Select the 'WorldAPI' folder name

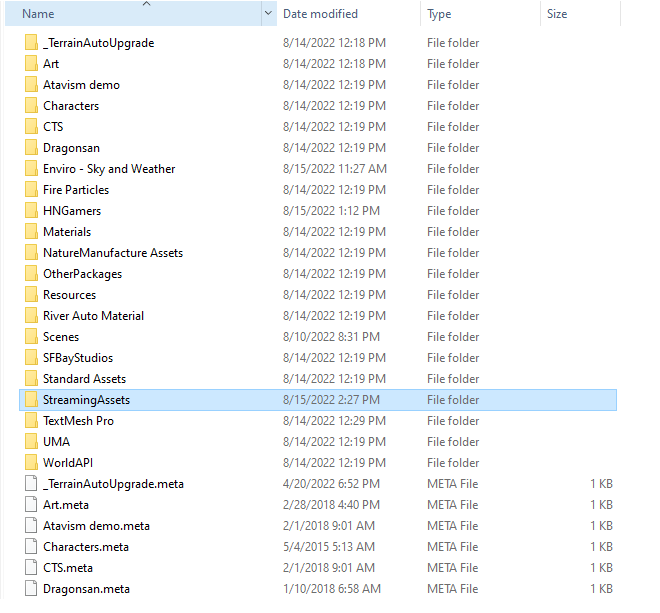pos(68,463)
